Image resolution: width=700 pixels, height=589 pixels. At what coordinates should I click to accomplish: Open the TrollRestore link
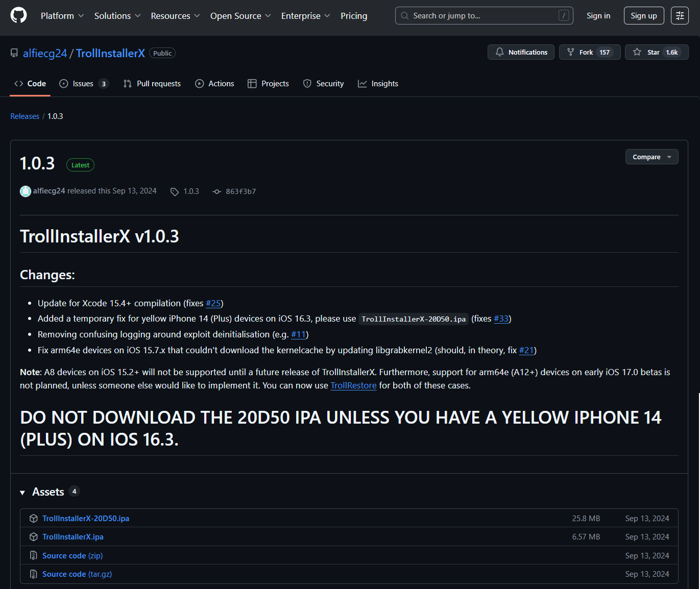[353, 385]
